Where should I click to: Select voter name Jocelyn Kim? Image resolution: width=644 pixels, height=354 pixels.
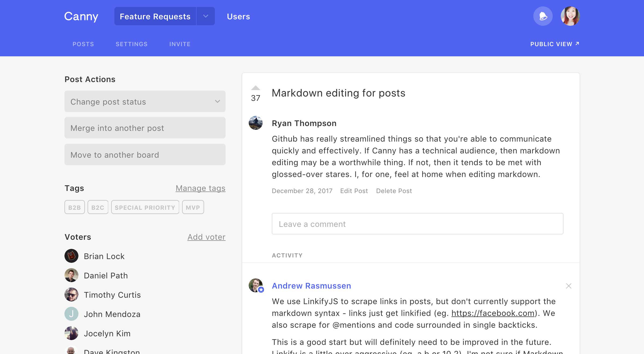(107, 334)
